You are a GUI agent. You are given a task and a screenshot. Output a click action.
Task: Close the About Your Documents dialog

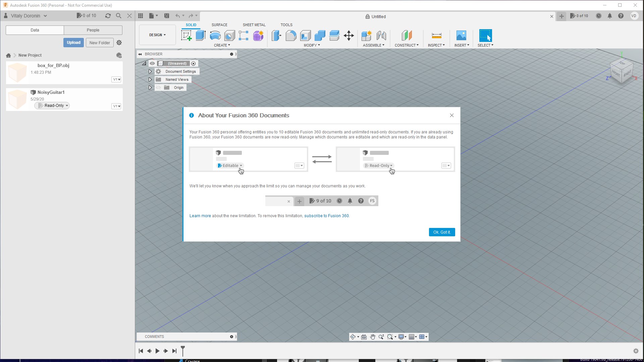452,115
